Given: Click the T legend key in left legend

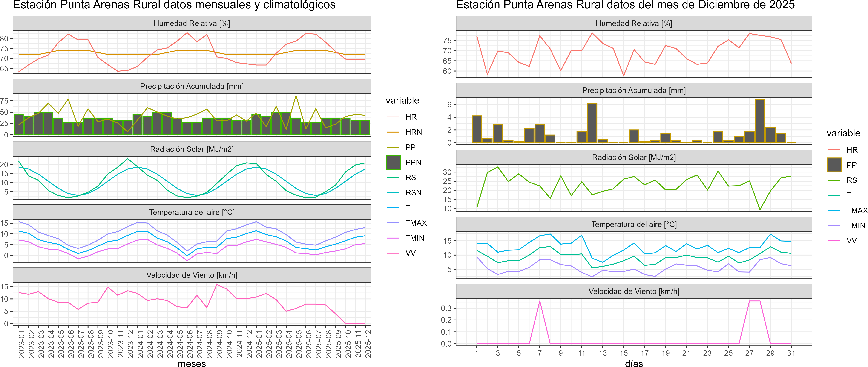Looking at the screenshot, I should pyautogui.click(x=393, y=208).
